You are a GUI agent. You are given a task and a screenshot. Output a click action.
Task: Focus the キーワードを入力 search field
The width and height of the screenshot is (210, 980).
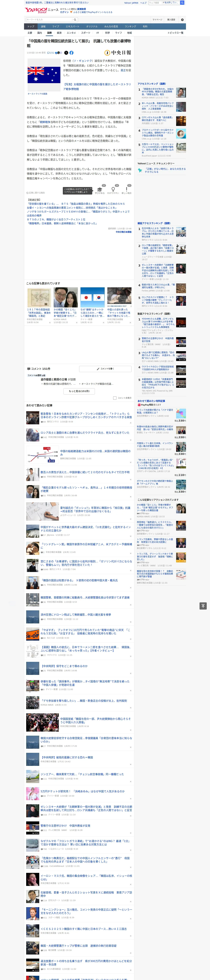(49, 20)
